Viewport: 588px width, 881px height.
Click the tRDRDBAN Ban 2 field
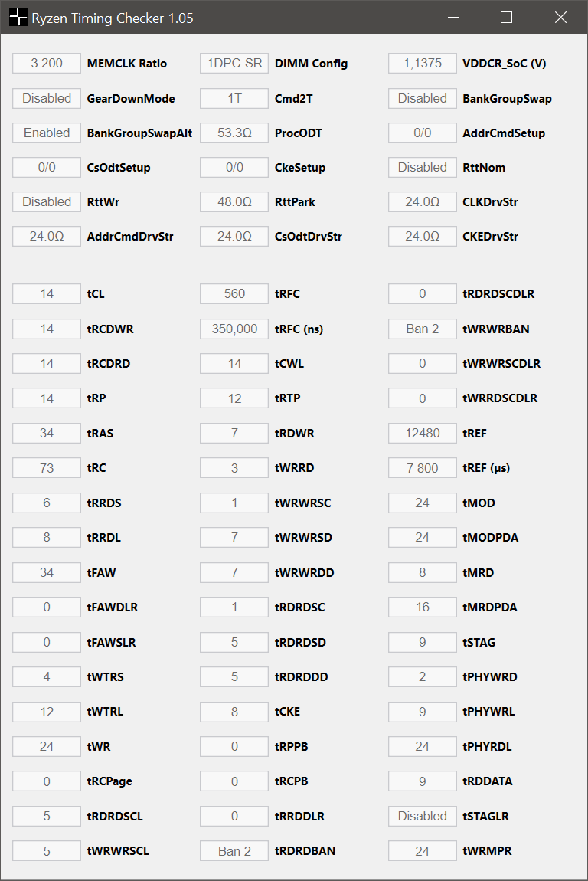click(x=234, y=851)
